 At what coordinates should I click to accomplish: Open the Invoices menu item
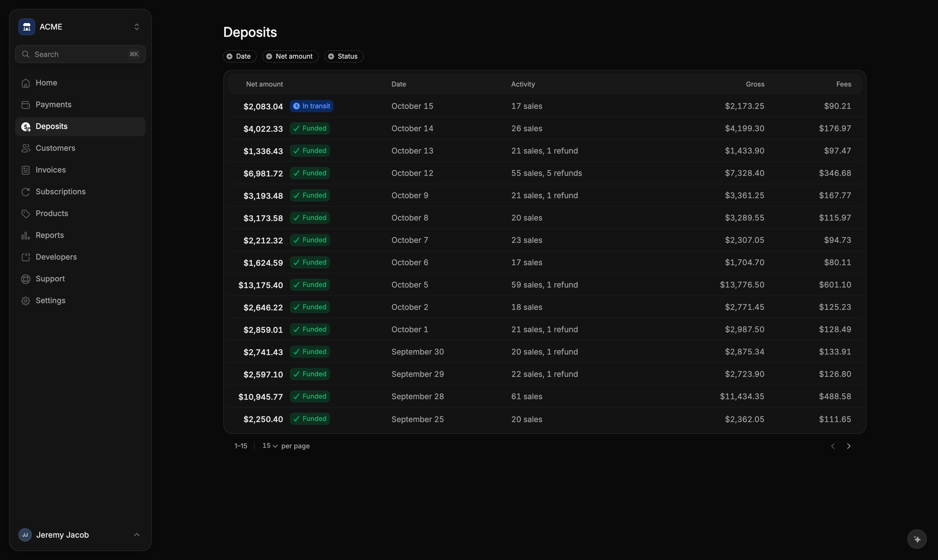[x=80, y=170]
